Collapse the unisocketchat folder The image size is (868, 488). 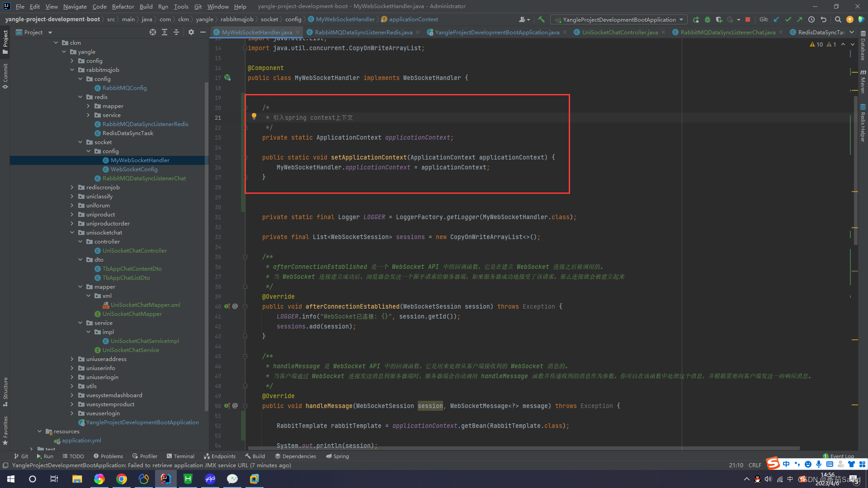coord(72,233)
